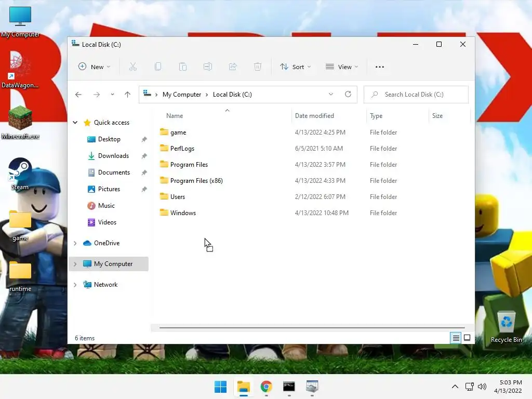532x399 pixels.
Task: Click the Rename icon in toolbar
Action: click(x=208, y=67)
